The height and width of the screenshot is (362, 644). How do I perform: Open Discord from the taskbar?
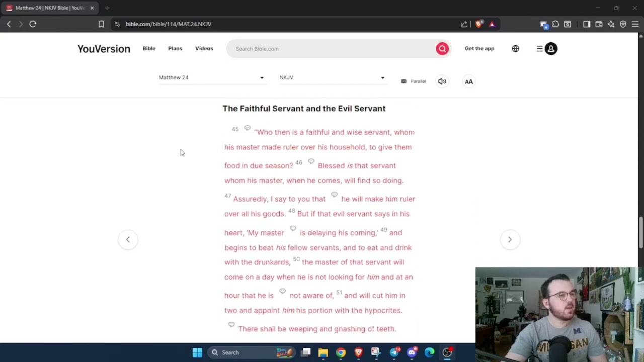click(x=412, y=352)
